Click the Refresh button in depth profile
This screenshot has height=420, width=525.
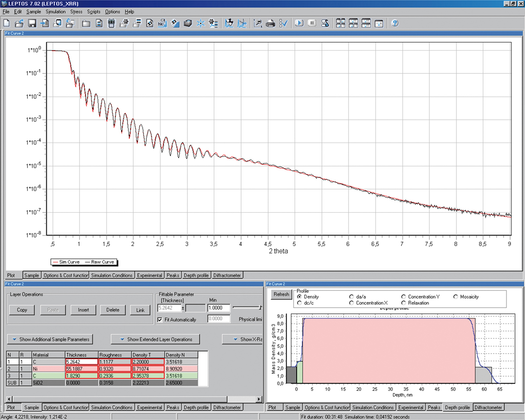click(x=281, y=294)
